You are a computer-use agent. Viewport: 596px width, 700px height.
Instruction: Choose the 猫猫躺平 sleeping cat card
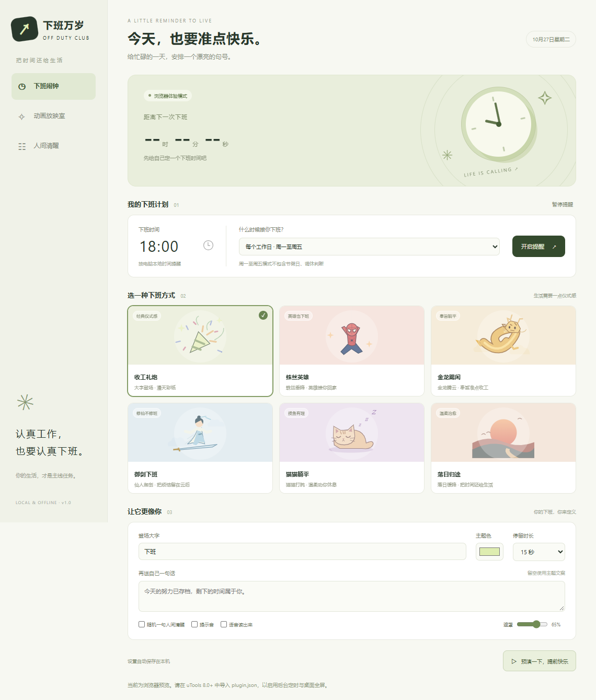tap(352, 448)
